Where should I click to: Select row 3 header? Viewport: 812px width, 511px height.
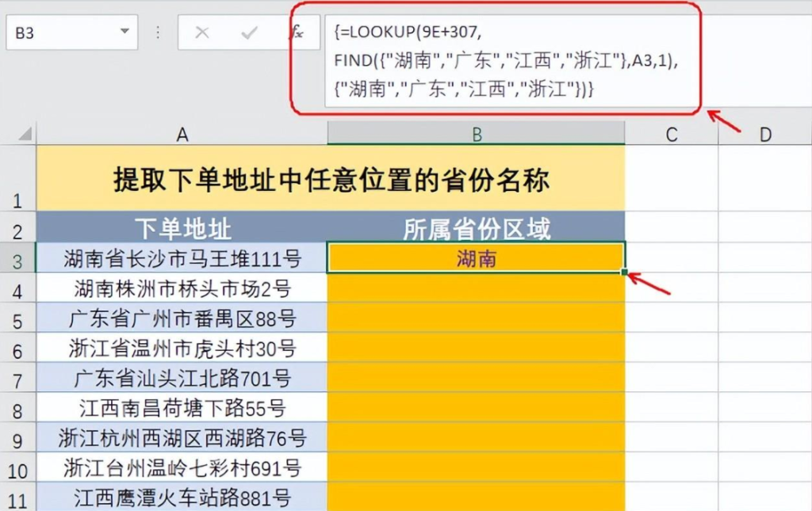[17, 257]
